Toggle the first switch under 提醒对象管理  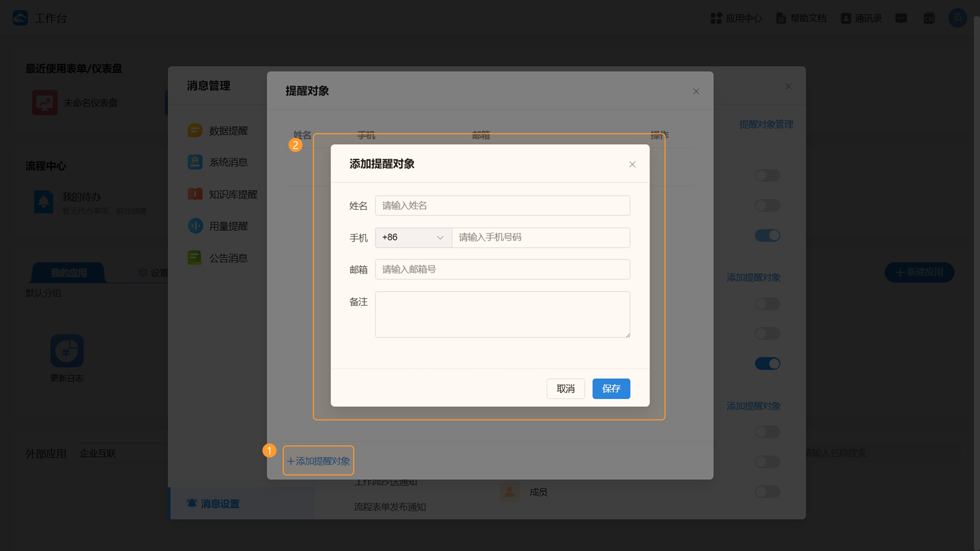point(768,175)
